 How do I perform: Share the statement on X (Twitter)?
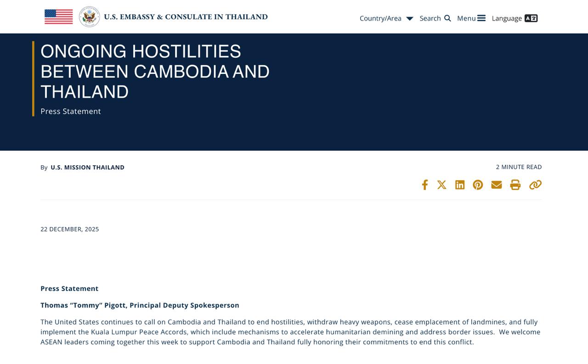[x=442, y=185]
